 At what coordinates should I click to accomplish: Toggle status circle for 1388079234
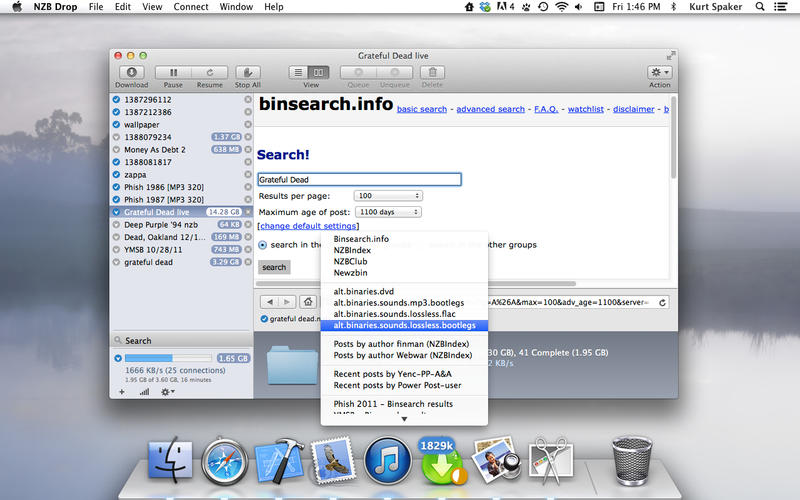click(116, 137)
